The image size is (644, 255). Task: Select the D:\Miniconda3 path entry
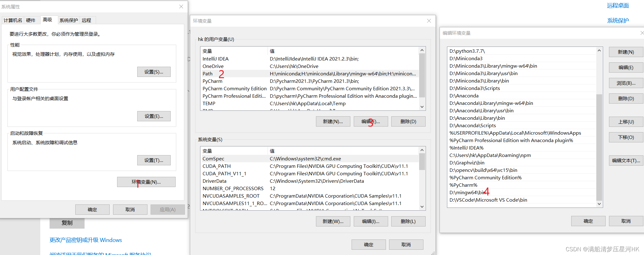click(522, 58)
